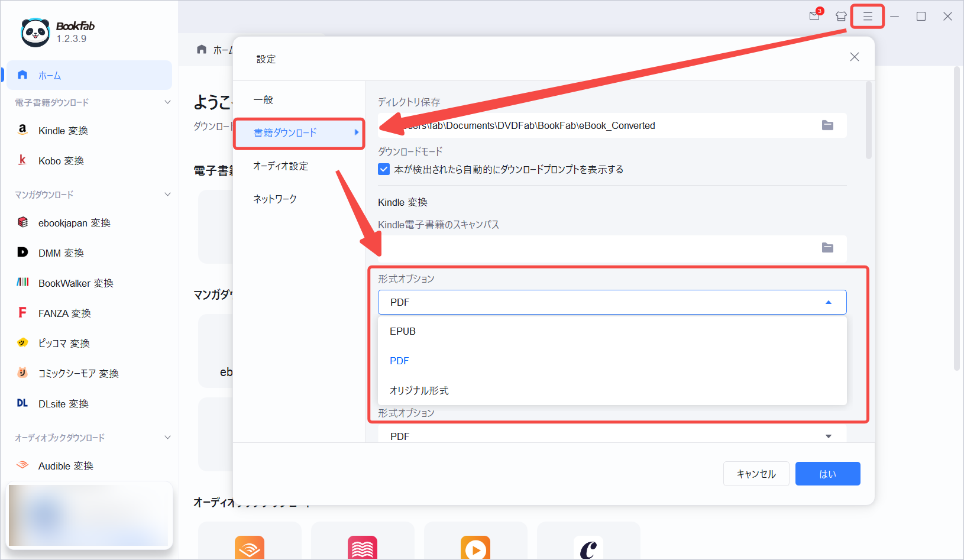This screenshot has height=560, width=964.
Task: Open the hamburger menu icon in title bar
Action: (868, 17)
